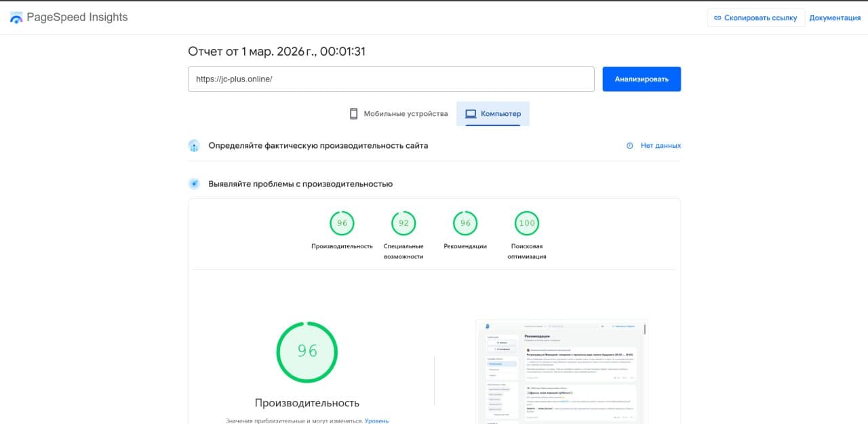Click the PageSpeed Insights logo icon
868x424 pixels.
[16, 18]
